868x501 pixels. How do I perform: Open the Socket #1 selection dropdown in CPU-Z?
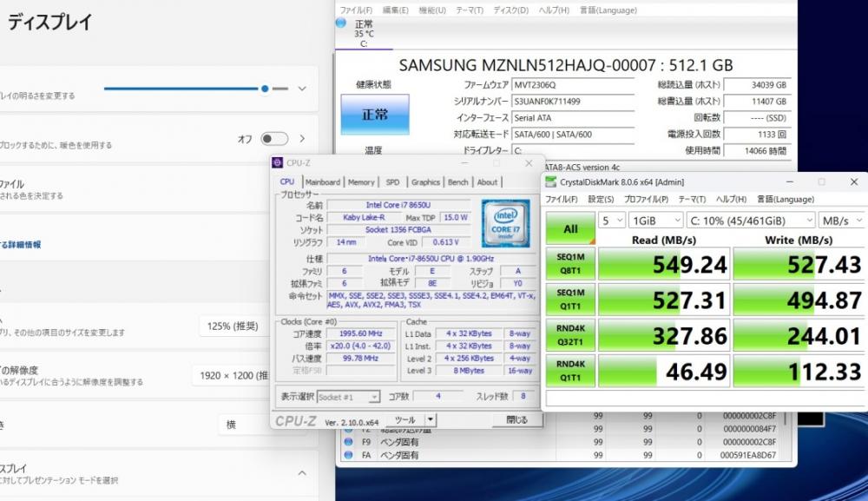pyautogui.click(x=349, y=397)
